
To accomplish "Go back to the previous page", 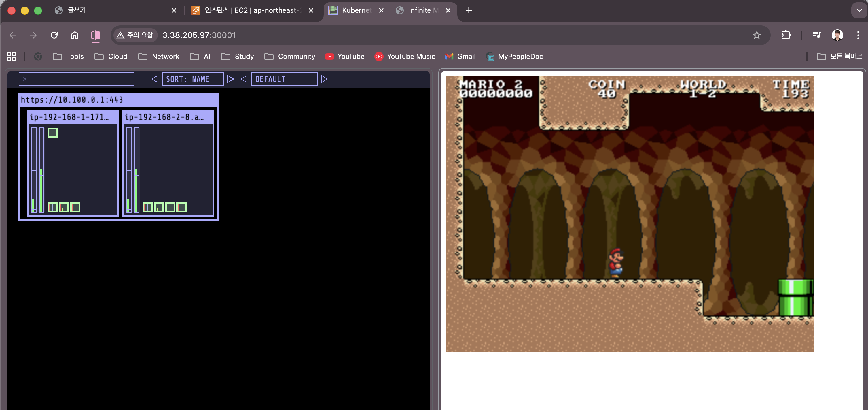I will click(13, 35).
